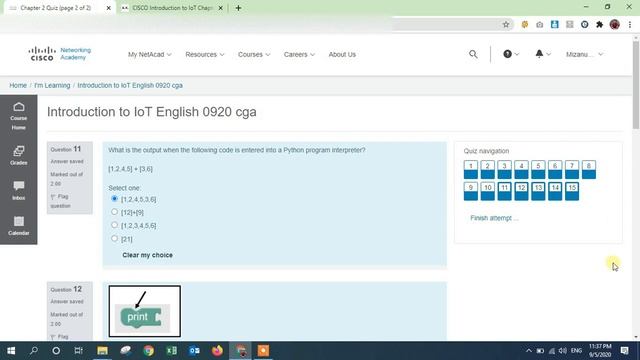The height and width of the screenshot is (360, 640).
Task: Select answer option [1,2,4,5,3,6]
Action: point(114,199)
